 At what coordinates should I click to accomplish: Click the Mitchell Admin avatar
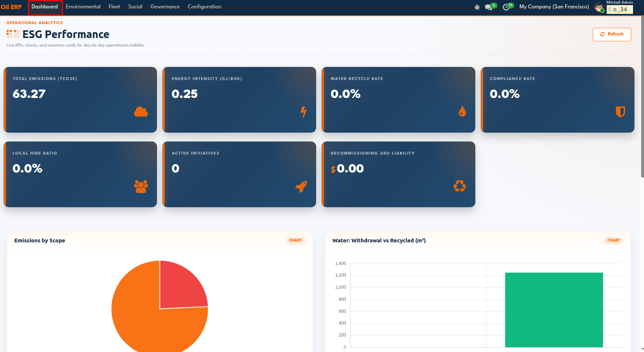(599, 7)
